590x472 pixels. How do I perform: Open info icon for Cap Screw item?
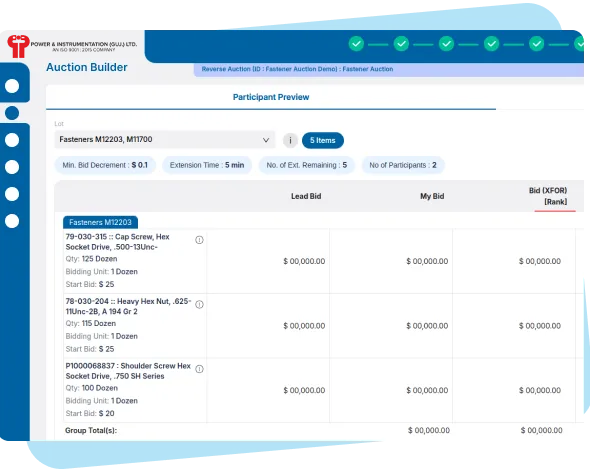click(199, 240)
